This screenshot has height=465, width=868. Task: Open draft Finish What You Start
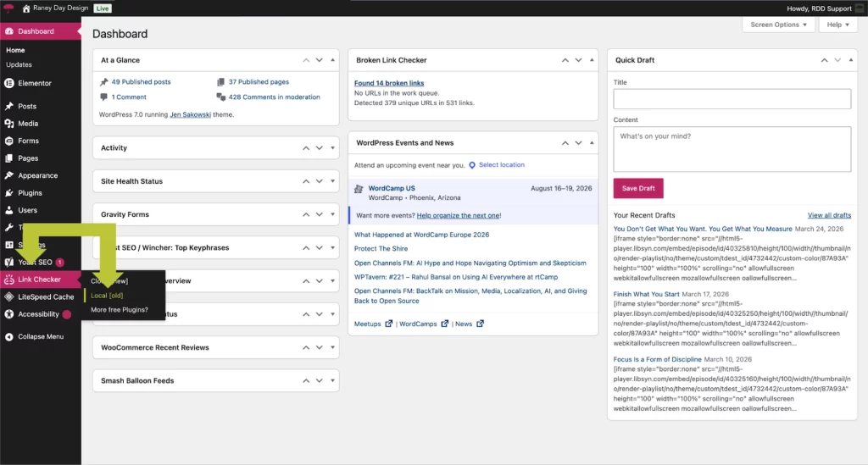[x=646, y=294]
